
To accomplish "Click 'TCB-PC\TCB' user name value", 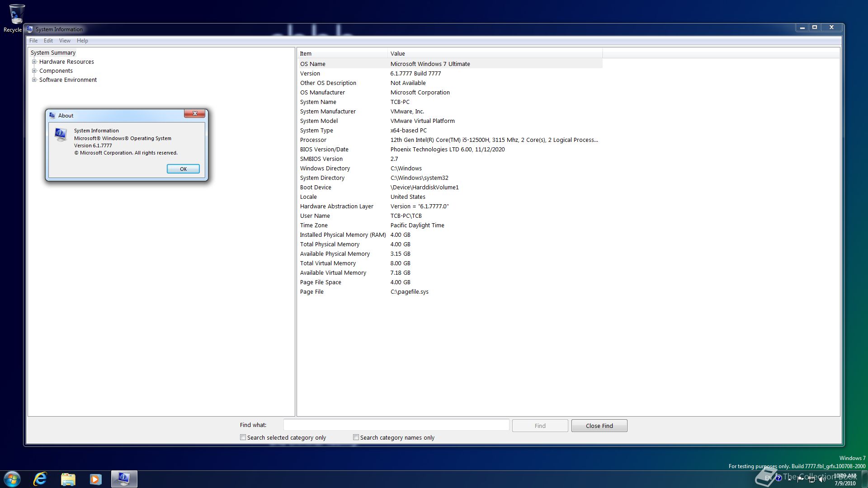I will coord(406,216).
